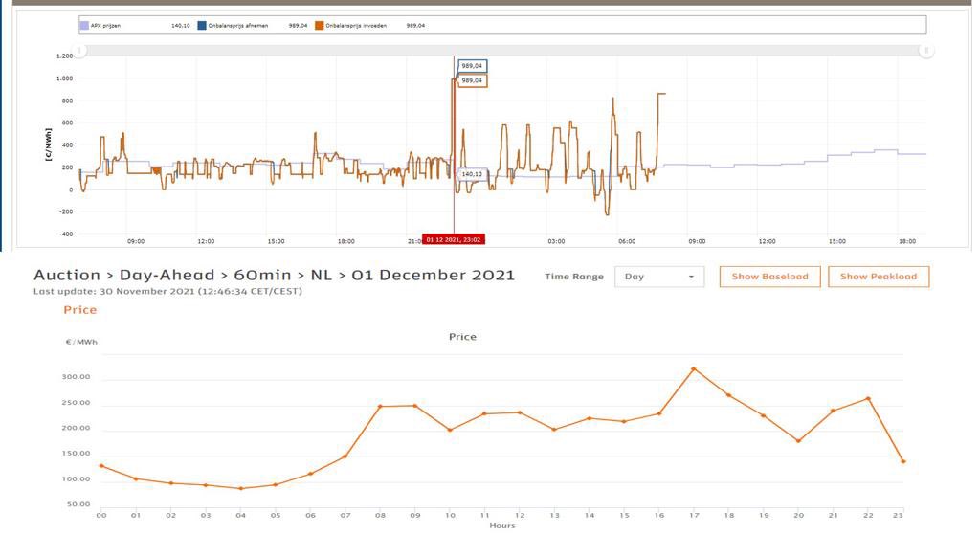This screenshot has width=980, height=534.
Task: Select the price data point at hour 23
Action: click(903, 461)
